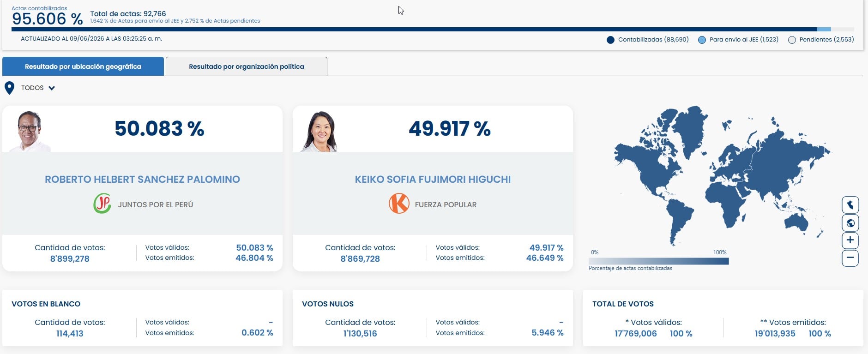The image size is (868, 354).
Task: Select the 50.083 % large headline percentage
Action: tap(159, 129)
